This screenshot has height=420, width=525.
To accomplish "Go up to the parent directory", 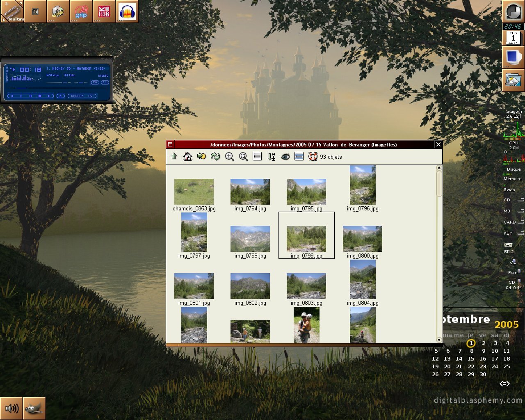I will pyautogui.click(x=174, y=156).
